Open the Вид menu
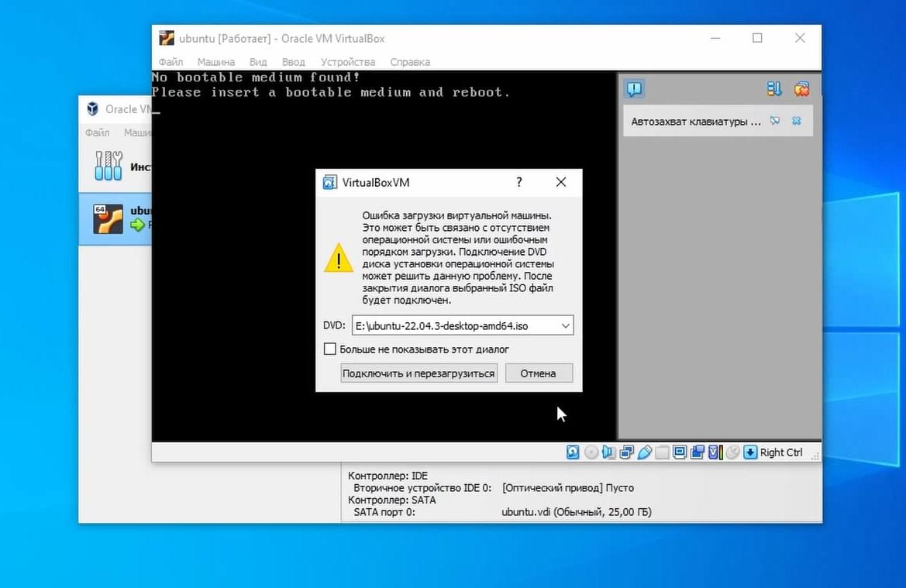Screen dimensions: 906x588 [258, 62]
